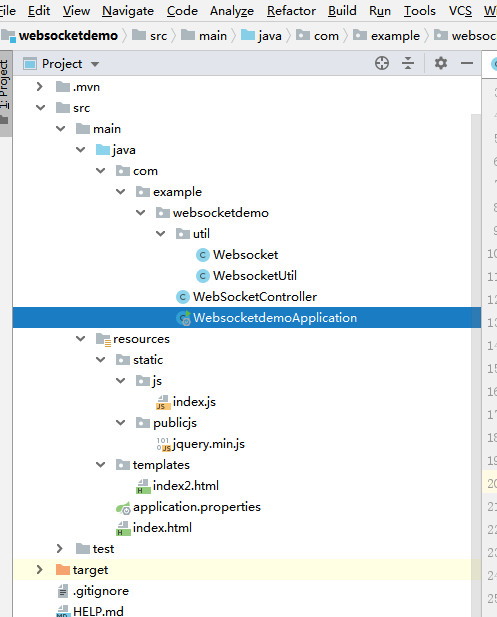This screenshot has height=617, width=497.
Task: Click the .gitignore file icon
Action: (63, 591)
